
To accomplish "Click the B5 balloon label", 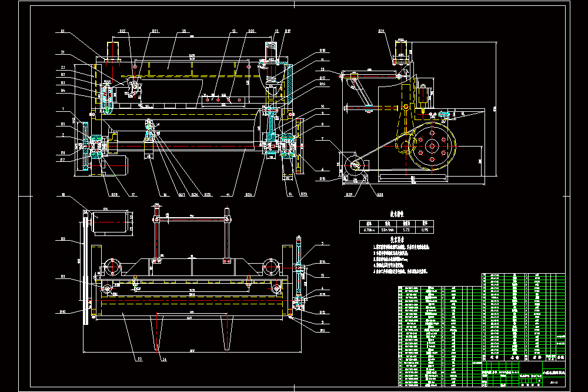I will coord(63,124).
